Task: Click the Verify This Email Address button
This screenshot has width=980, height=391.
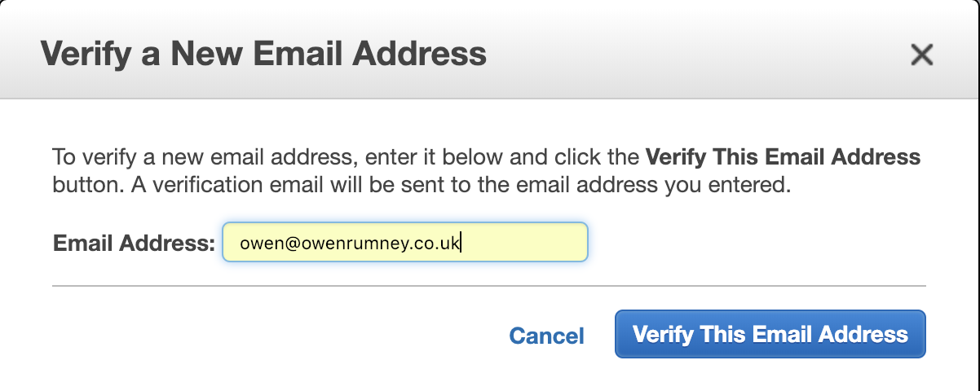Action: (770, 334)
